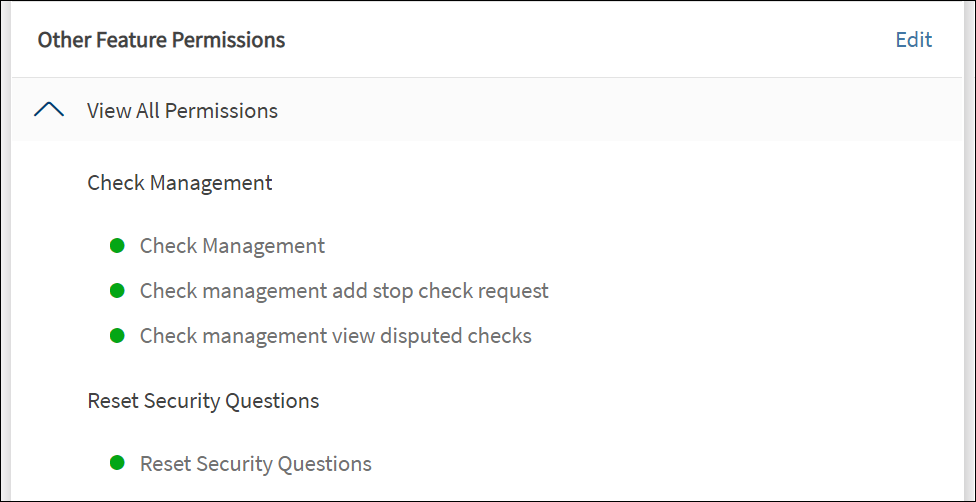Click the Edit link
Image resolution: width=976 pixels, height=502 pixels.
point(913,40)
